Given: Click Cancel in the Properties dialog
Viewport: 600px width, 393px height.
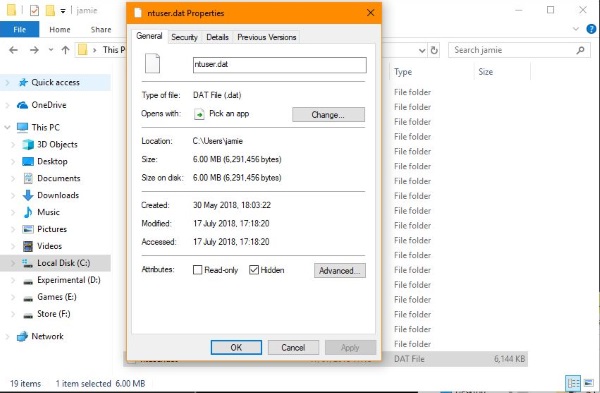Looking at the screenshot, I should point(293,347).
